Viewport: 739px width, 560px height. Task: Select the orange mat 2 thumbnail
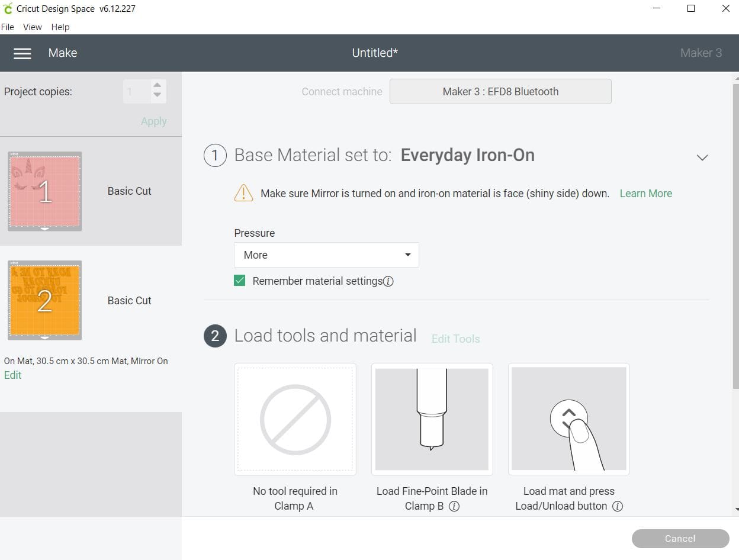(x=44, y=301)
